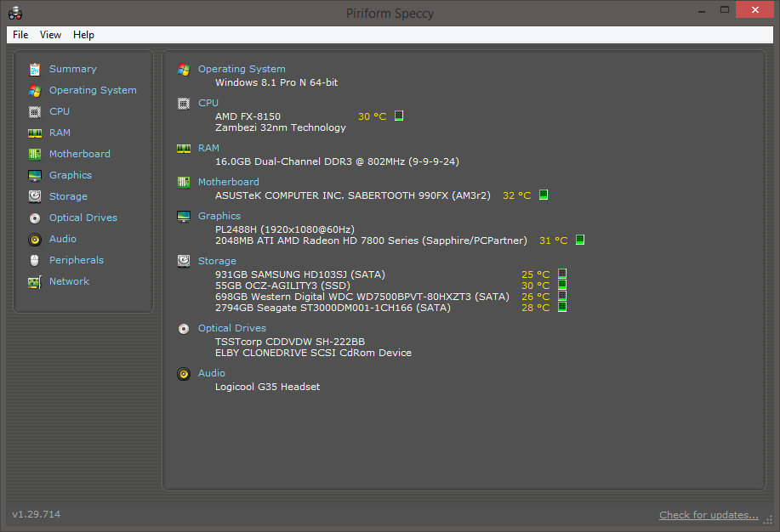Click the Seagate ST3000DM001 drive temperature indicator
The width and height of the screenshot is (780, 532).
pos(561,307)
